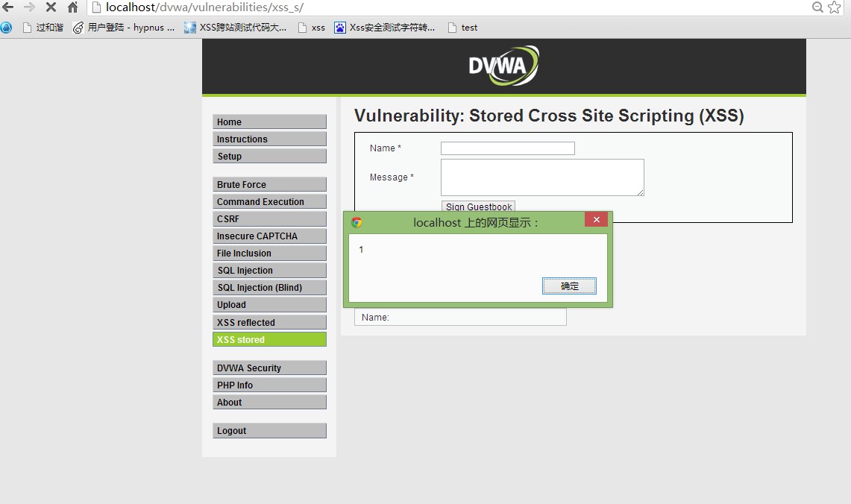851x504 pixels.
Task: Click Logout in sidebar
Action: 269,431
